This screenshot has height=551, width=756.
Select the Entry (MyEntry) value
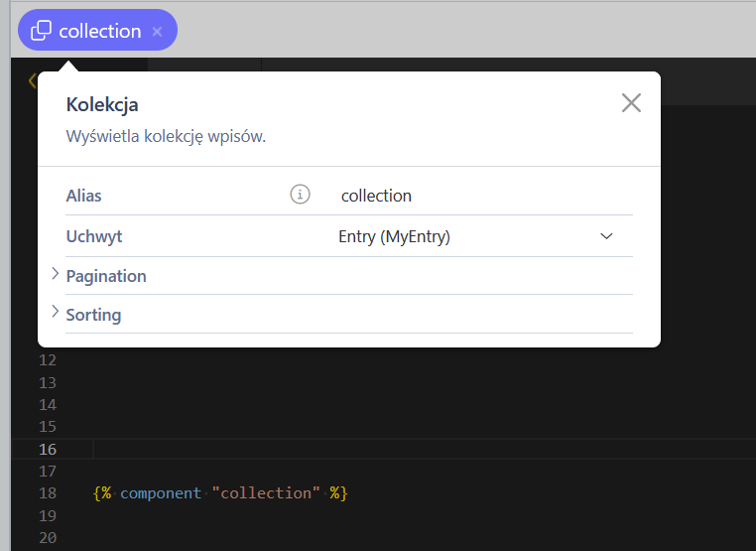click(x=394, y=236)
